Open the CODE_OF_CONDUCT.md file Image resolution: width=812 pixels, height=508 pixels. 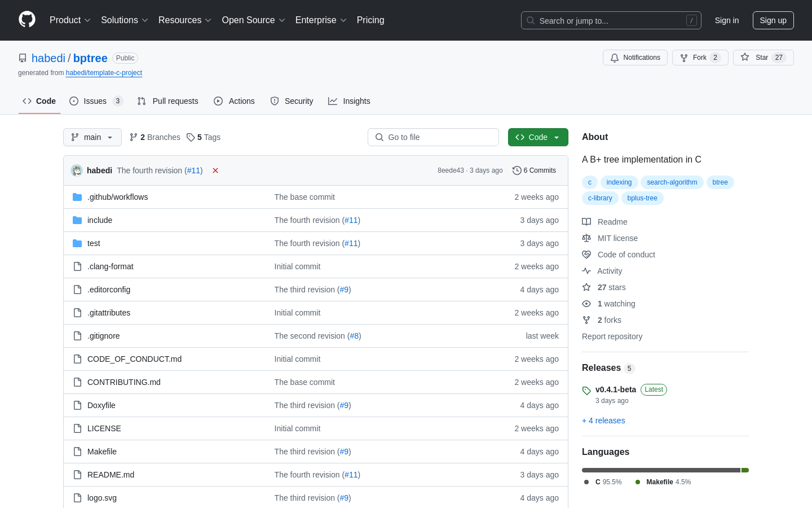click(134, 359)
